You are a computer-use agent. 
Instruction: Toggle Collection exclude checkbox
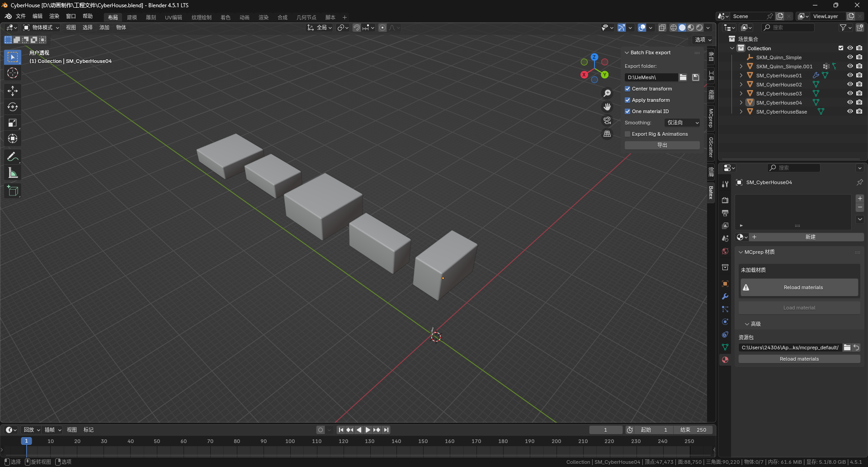(x=841, y=48)
